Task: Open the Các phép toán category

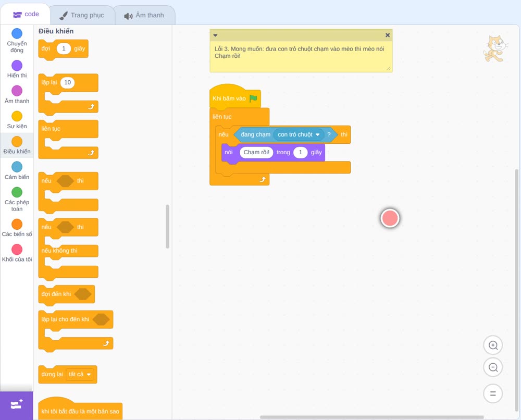Action: point(17,199)
